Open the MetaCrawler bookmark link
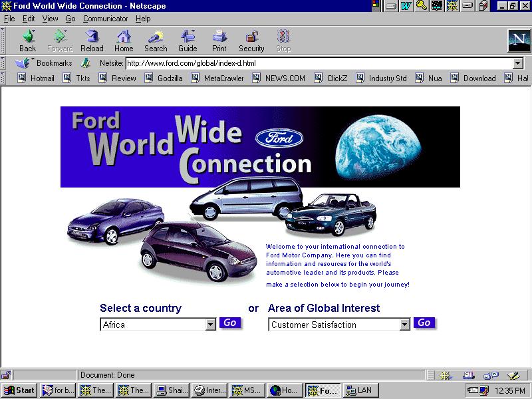The height and width of the screenshot is (399, 532). pyautogui.click(x=217, y=78)
